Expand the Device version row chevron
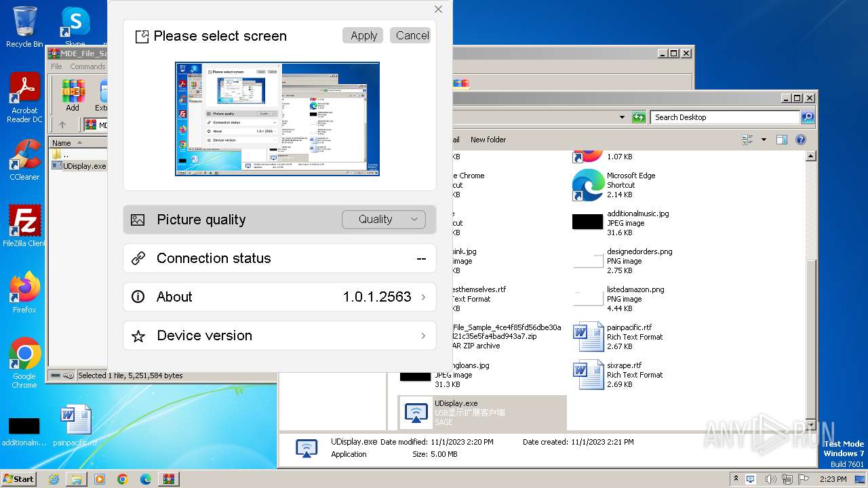Image resolution: width=868 pixels, height=488 pixels. pyautogui.click(x=423, y=335)
